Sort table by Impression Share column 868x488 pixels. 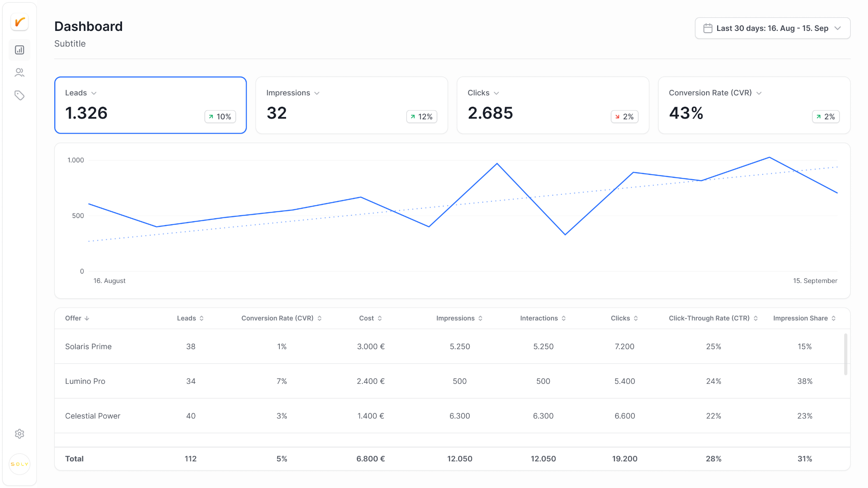[804, 318]
